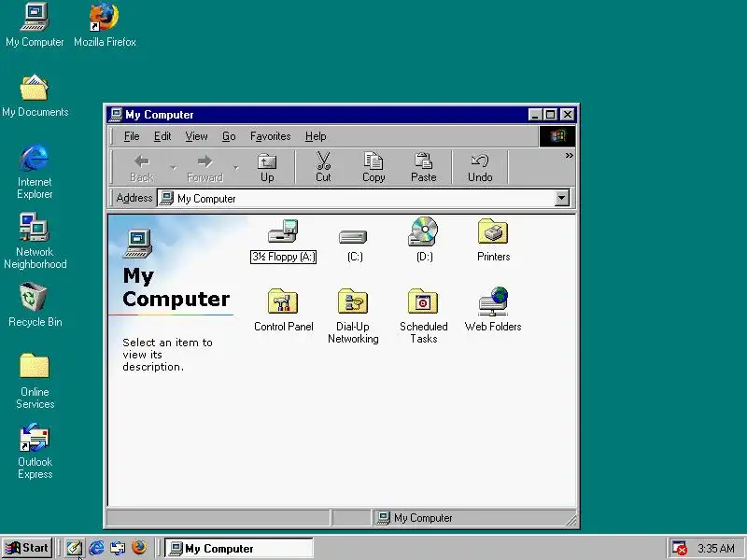Open the Edit menu
This screenshot has height=560, width=747.
[162, 136]
